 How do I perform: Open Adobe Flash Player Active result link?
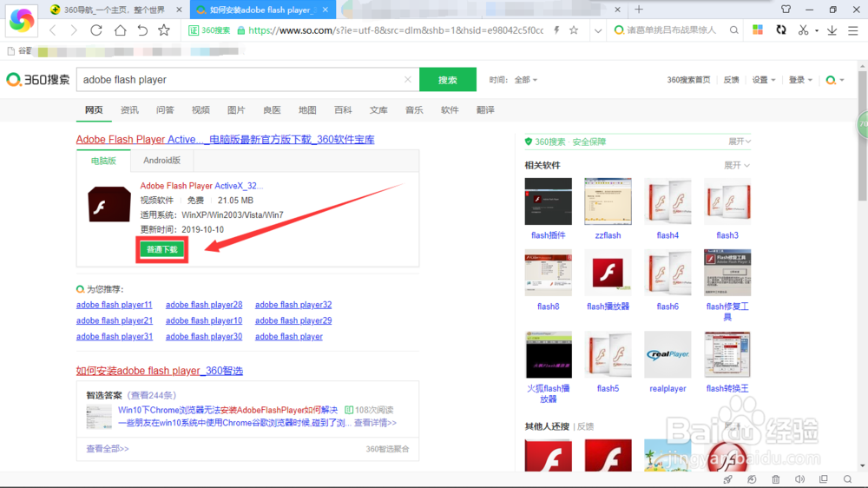click(226, 140)
